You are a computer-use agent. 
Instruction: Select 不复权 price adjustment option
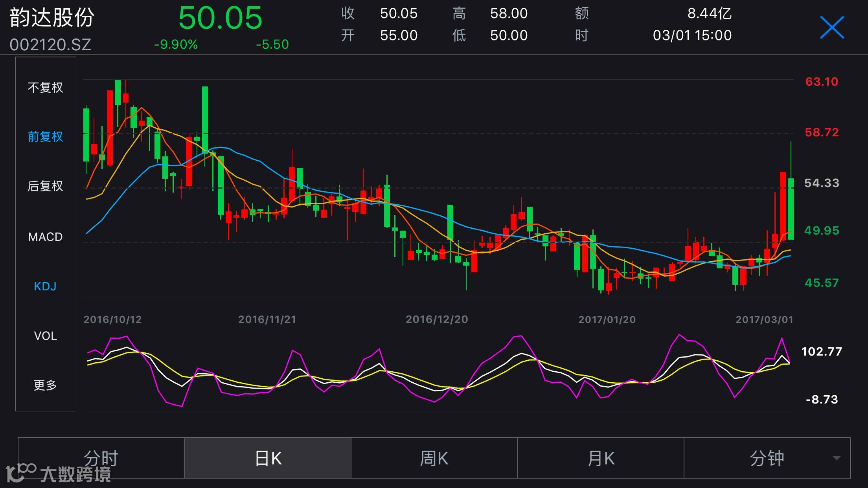click(45, 87)
